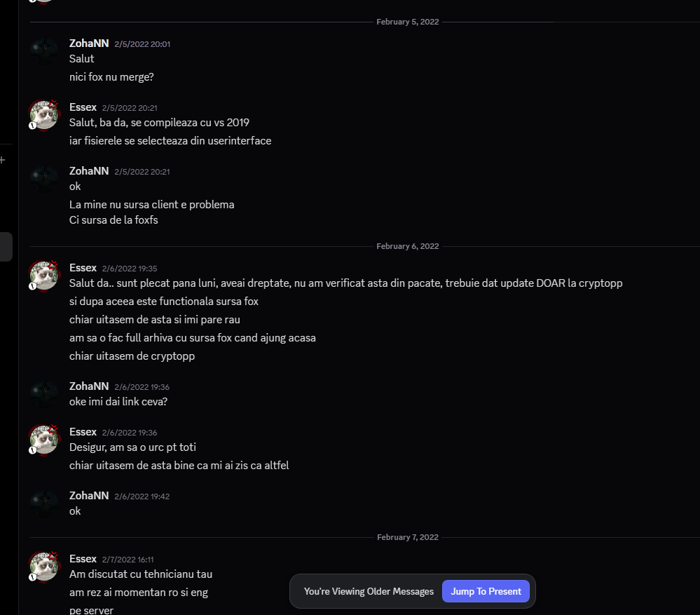Screen dimensions: 700x615
Task: Click ZohaNN's username on the 19:42 message
Action: pos(88,495)
